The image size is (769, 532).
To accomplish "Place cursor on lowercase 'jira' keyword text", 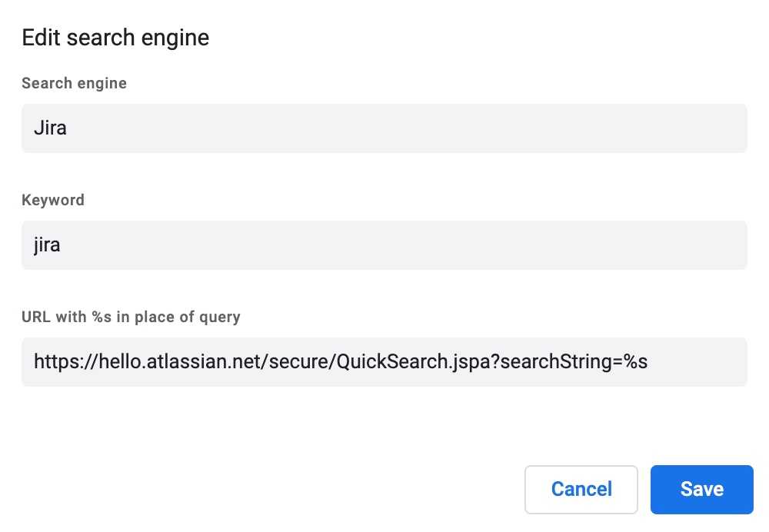I will point(47,245).
